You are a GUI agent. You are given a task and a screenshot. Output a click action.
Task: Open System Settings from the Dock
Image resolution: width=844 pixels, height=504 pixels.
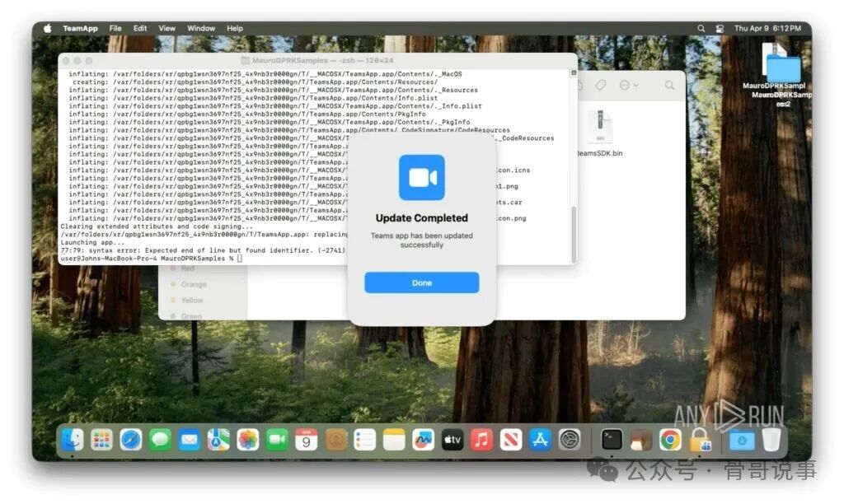(x=570, y=440)
